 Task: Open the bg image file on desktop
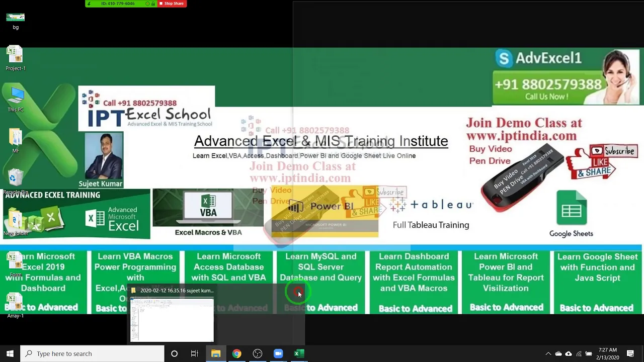[x=16, y=21]
